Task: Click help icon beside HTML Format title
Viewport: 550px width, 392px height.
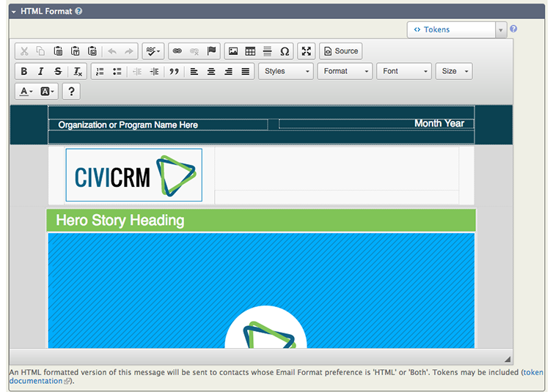Action: [78, 11]
